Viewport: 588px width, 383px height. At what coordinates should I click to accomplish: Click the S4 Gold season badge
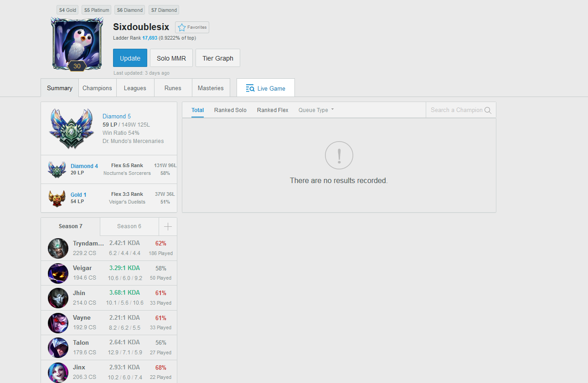67,10
